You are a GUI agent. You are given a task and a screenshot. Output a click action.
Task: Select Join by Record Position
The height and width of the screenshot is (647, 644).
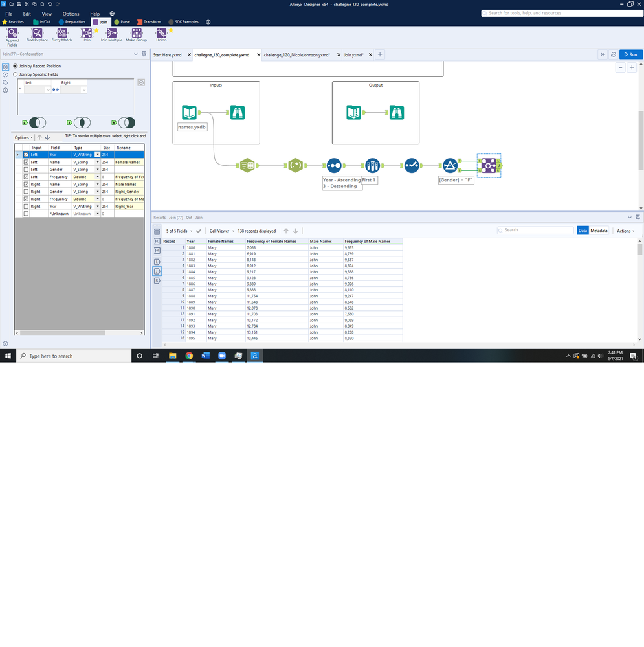pyautogui.click(x=16, y=66)
